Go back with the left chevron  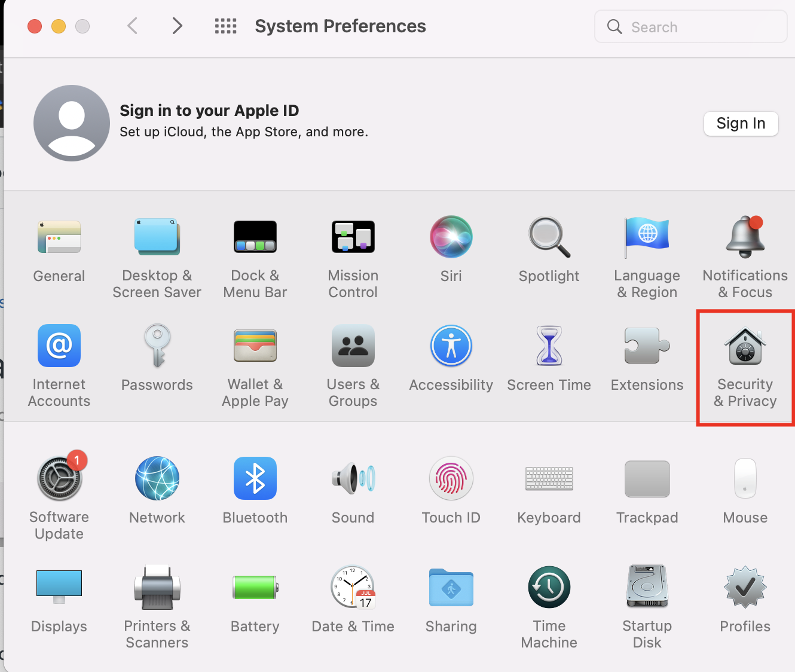coord(133,26)
